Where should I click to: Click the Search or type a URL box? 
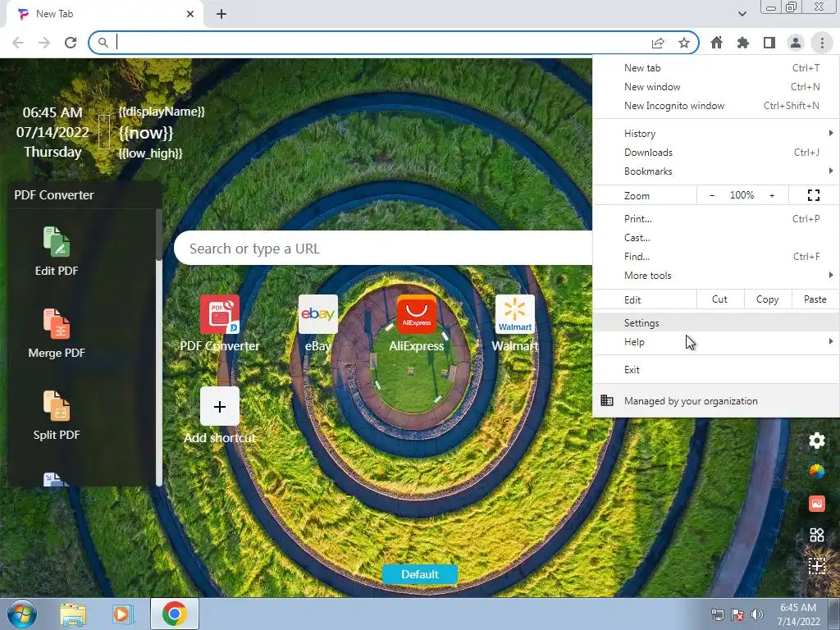click(x=383, y=248)
